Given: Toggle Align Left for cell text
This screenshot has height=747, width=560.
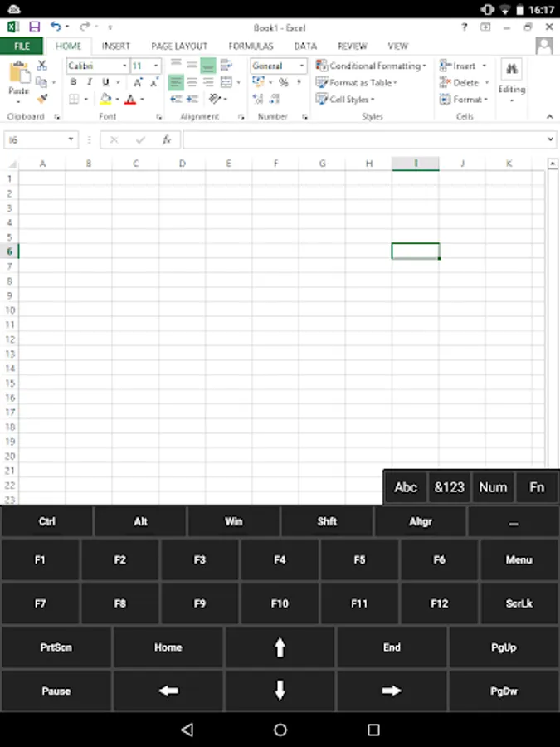Looking at the screenshot, I should point(176,82).
